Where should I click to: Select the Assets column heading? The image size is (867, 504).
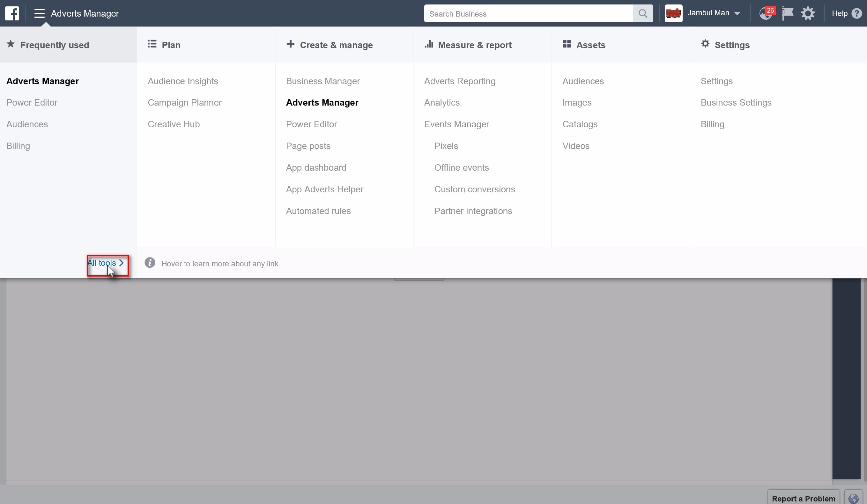591,45
